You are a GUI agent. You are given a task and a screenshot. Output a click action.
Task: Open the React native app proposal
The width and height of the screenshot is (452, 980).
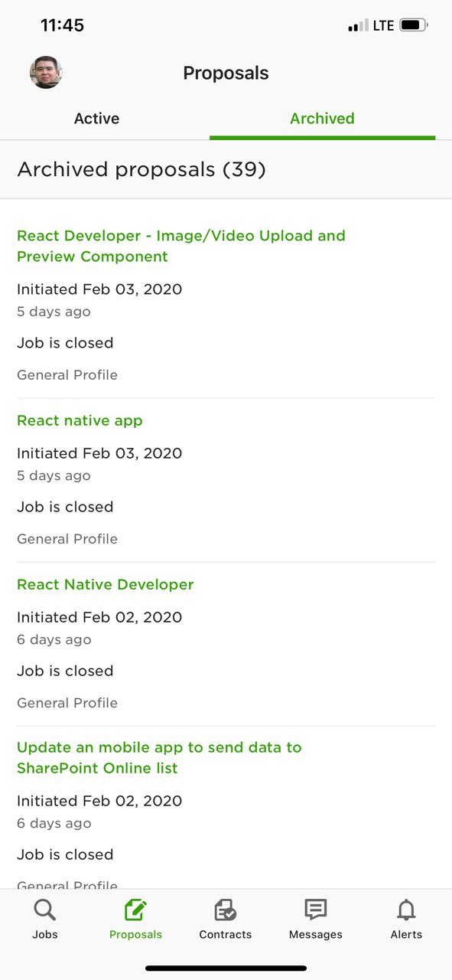[x=80, y=420]
